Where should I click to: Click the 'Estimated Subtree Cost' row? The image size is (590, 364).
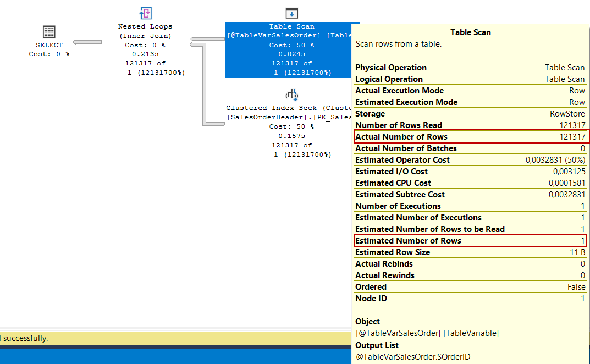470,195
